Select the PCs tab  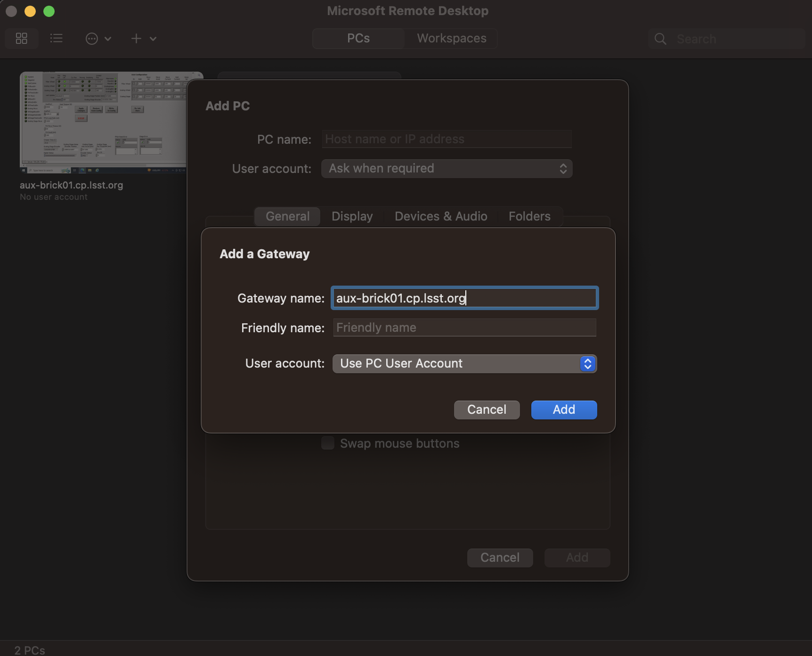(358, 39)
